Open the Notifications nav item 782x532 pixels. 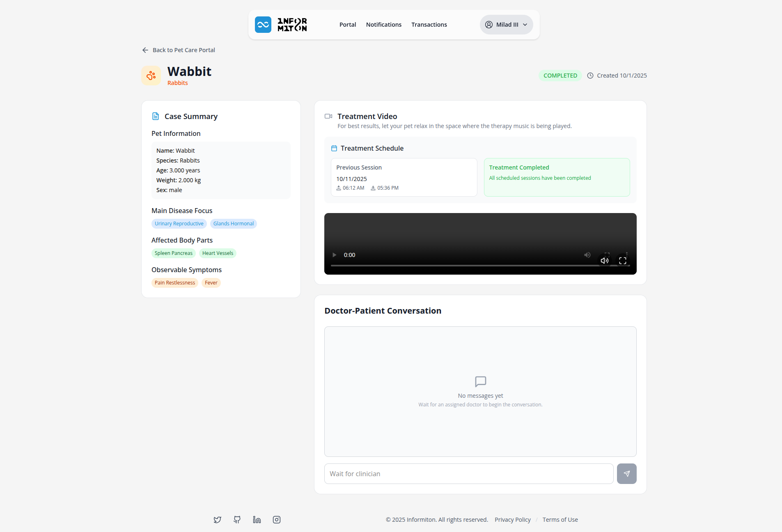pos(384,25)
